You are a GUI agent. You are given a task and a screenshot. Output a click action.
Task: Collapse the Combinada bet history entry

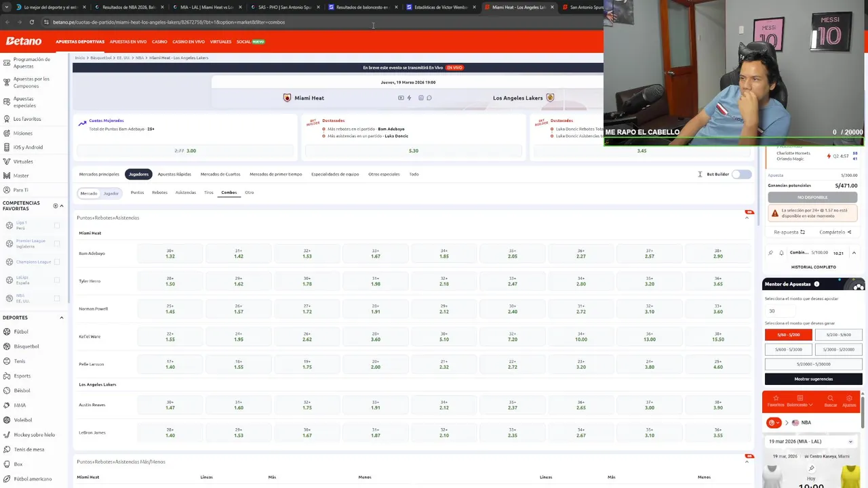854,253
